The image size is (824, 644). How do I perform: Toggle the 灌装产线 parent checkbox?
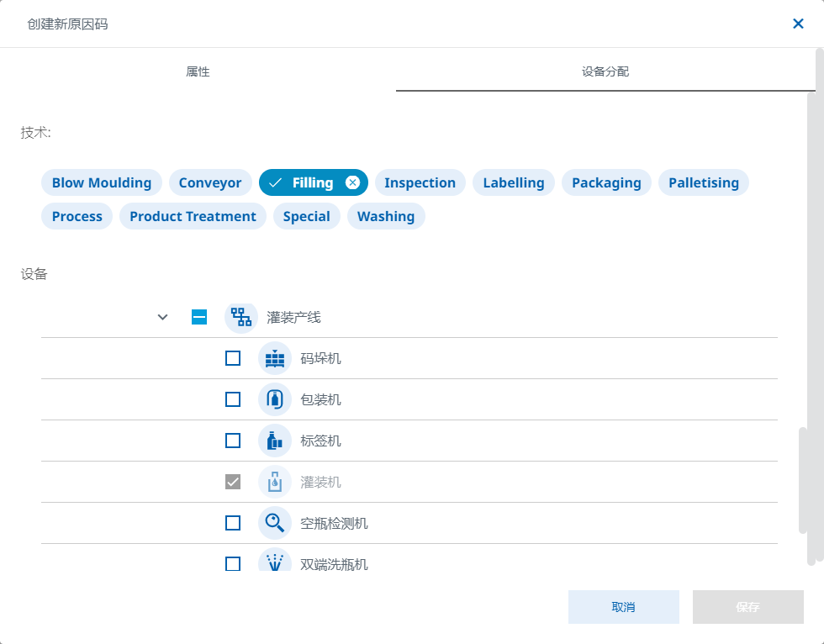click(199, 318)
